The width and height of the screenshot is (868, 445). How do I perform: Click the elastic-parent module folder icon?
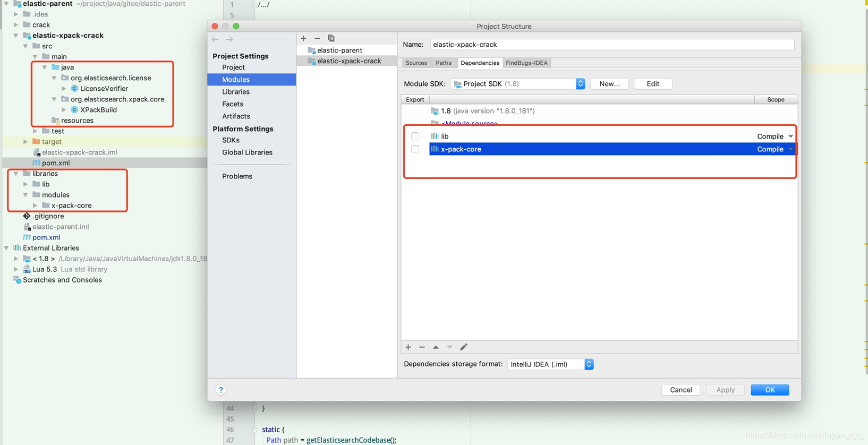(x=312, y=50)
